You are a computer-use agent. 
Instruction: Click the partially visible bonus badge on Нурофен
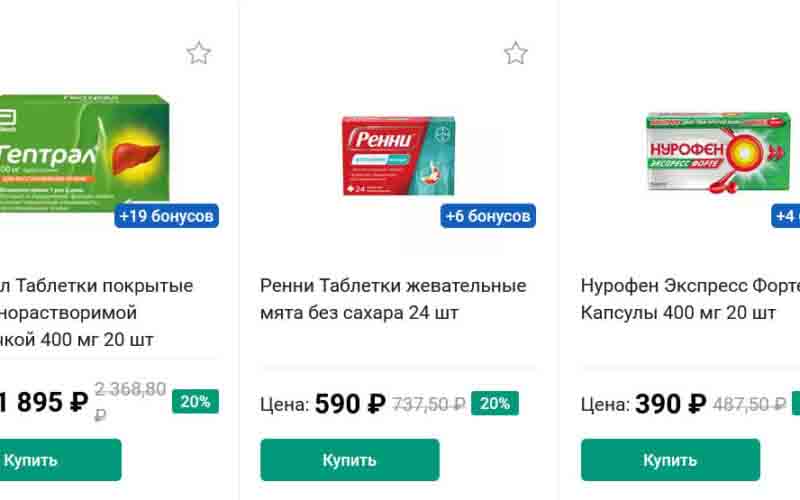pyautogui.click(x=787, y=215)
